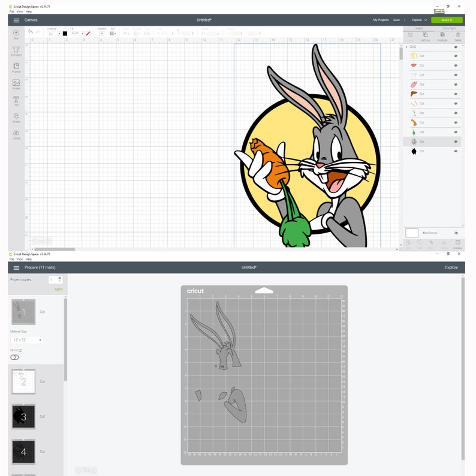476x476 pixels.
Task: Click the Mirror info icon
Action: [x=20, y=350]
